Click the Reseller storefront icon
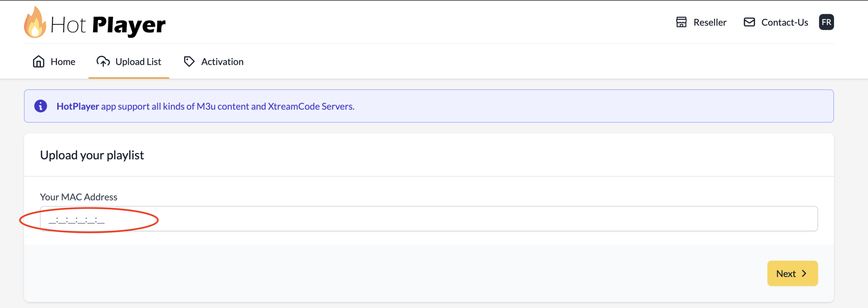This screenshot has height=308, width=868. click(681, 22)
